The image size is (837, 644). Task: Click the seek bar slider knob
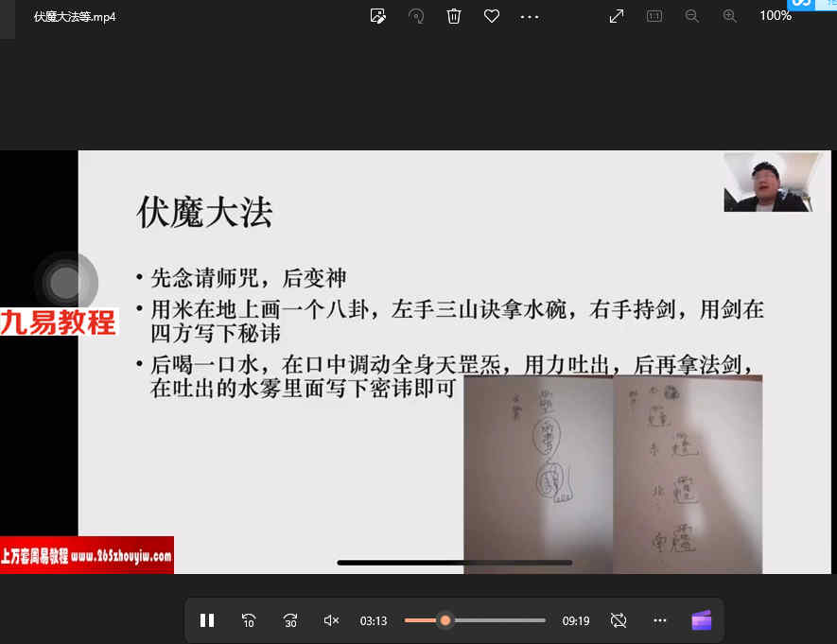445,620
